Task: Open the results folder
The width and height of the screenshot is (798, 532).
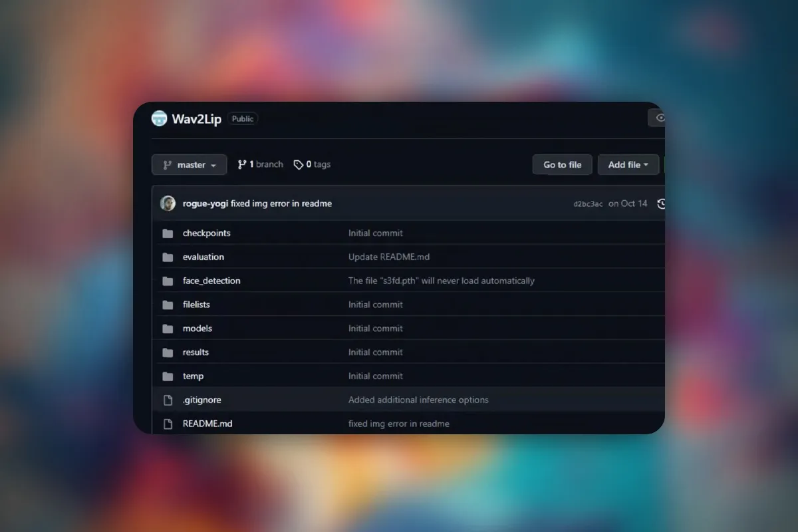Action: [x=196, y=352]
